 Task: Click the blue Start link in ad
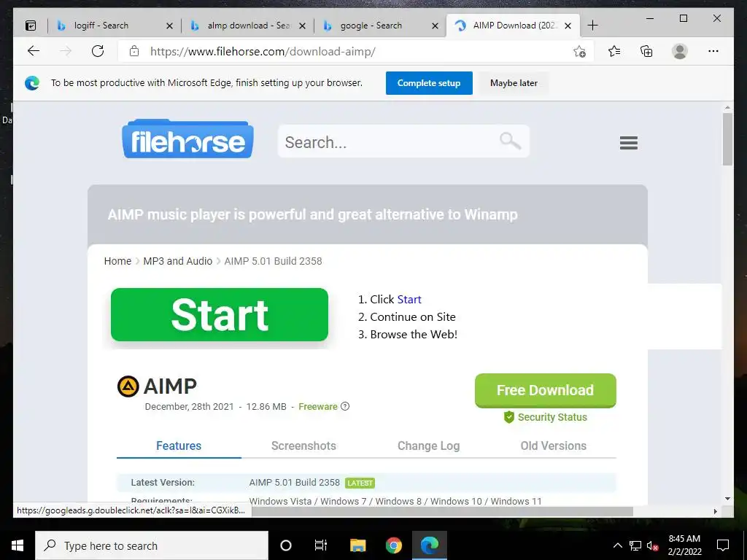pos(409,300)
